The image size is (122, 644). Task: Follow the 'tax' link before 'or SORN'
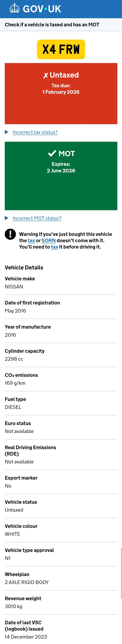(31, 241)
